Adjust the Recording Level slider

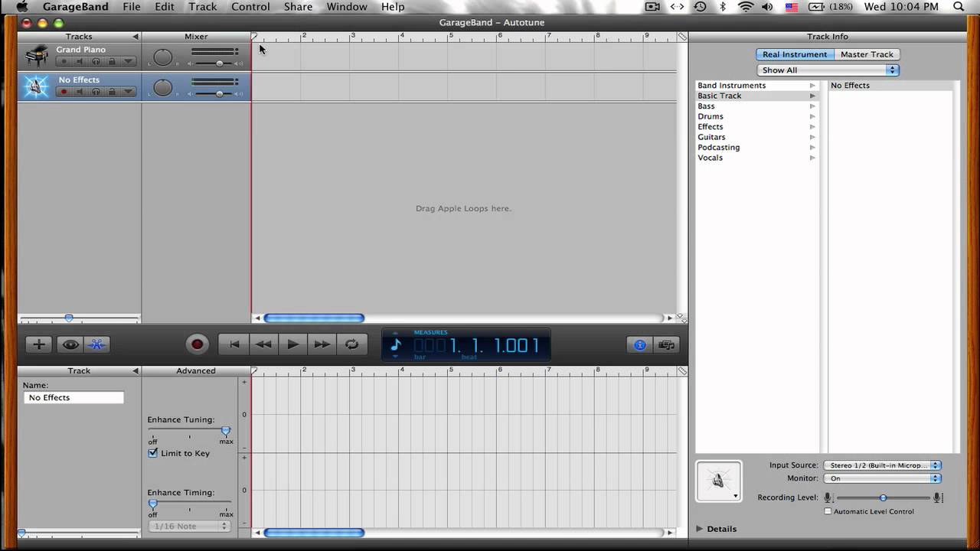(x=883, y=497)
